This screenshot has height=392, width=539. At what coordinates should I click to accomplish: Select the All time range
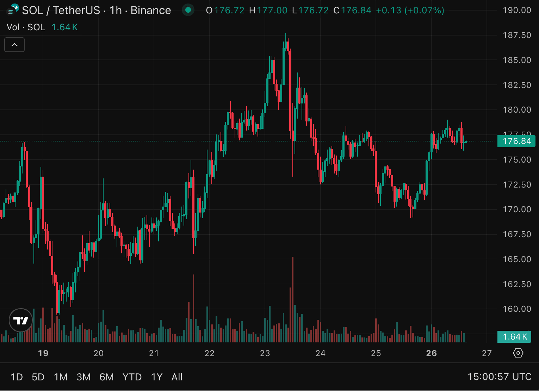coord(177,377)
